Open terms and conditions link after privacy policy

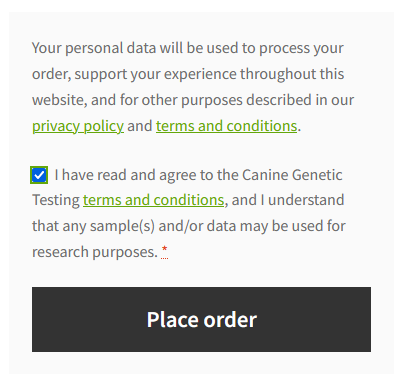226,127
